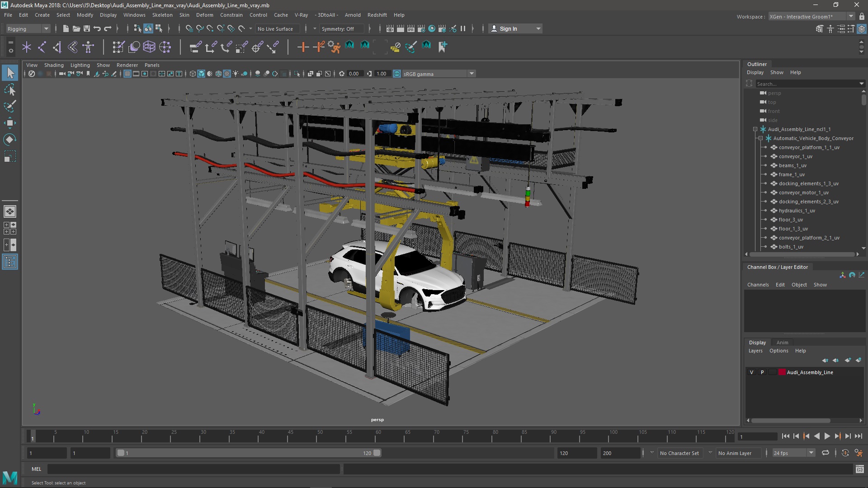Open the V-Ray menu
Viewport: 868px width, 488px height.
pyautogui.click(x=301, y=15)
